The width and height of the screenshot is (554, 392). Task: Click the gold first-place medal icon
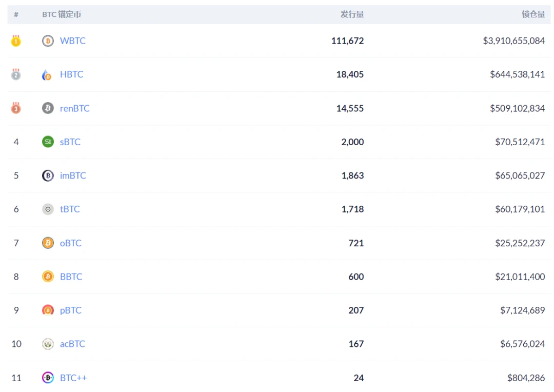(16, 41)
